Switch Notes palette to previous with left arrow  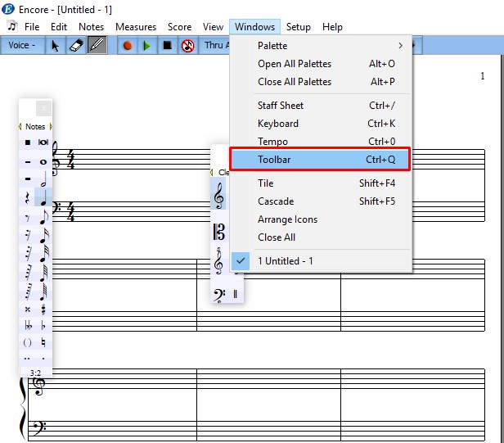click(x=20, y=126)
